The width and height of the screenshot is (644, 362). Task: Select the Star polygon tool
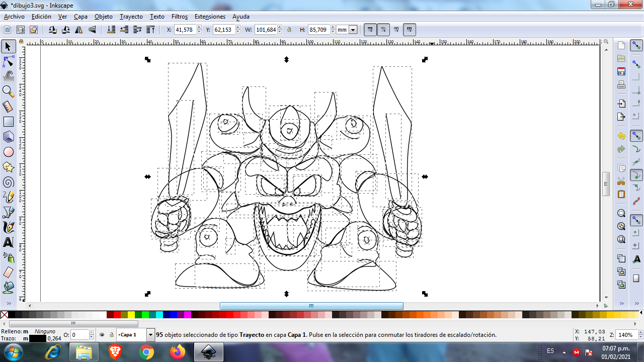[x=8, y=166]
